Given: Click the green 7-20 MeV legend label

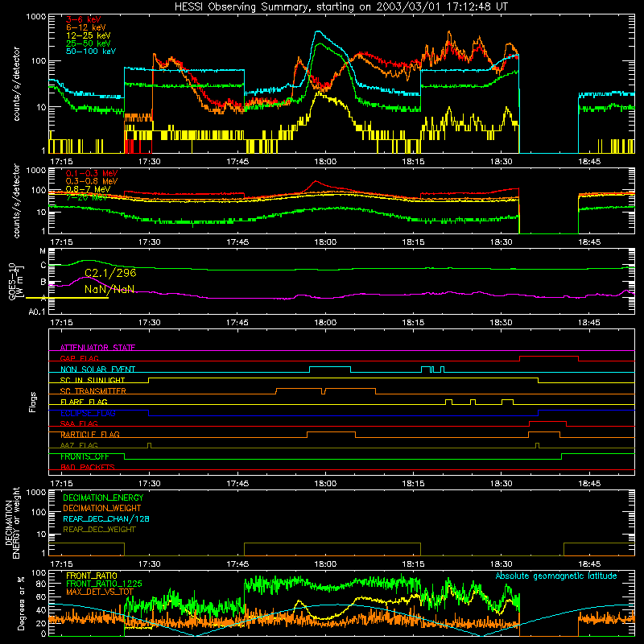Looking at the screenshot, I should [x=86, y=197].
